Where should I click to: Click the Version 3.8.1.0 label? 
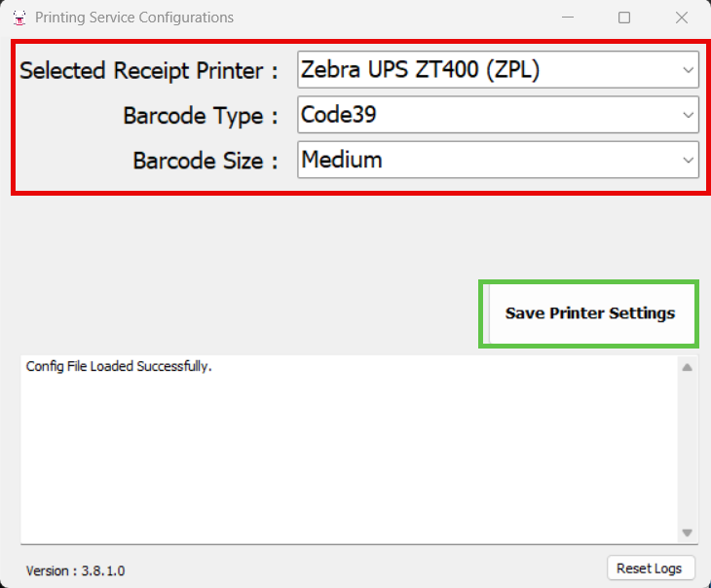(75, 570)
